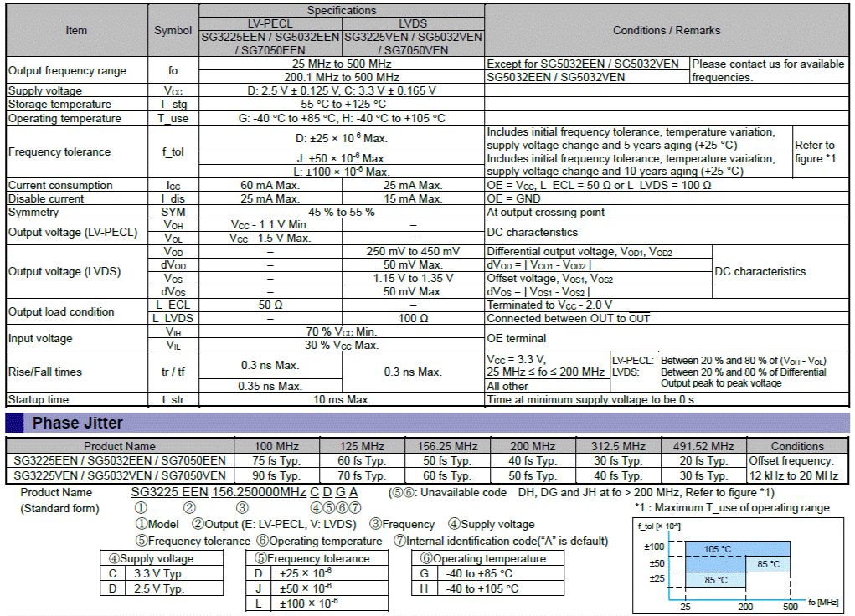Click the 'SG3225' model part of product name
The image size is (855, 616).
click(x=155, y=491)
